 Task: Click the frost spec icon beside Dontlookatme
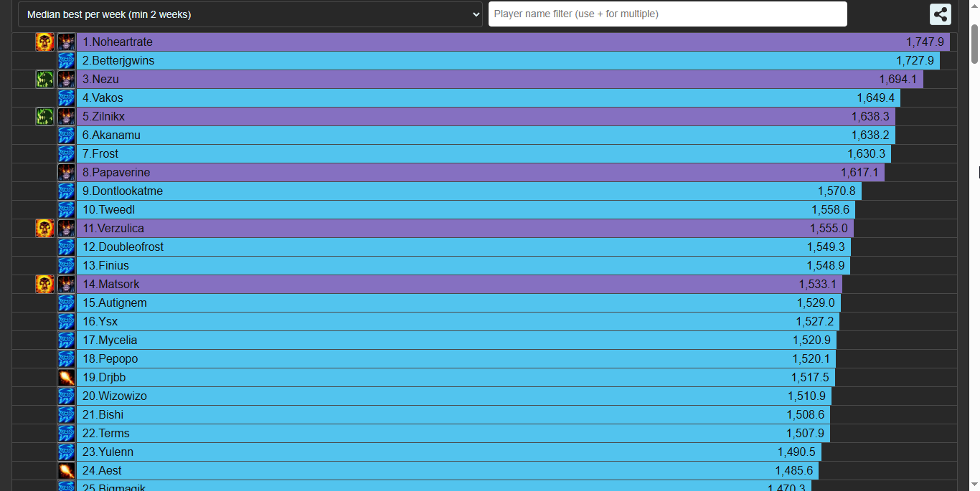(66, 191)
